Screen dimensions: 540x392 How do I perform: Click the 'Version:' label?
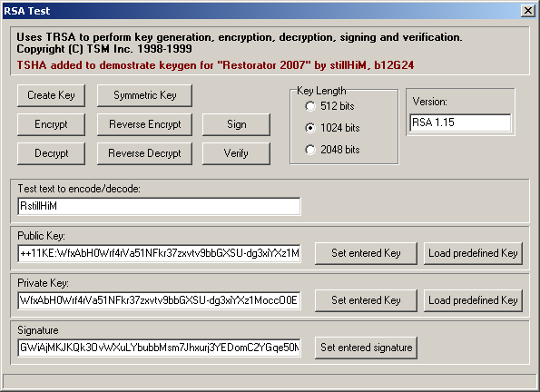430,102
